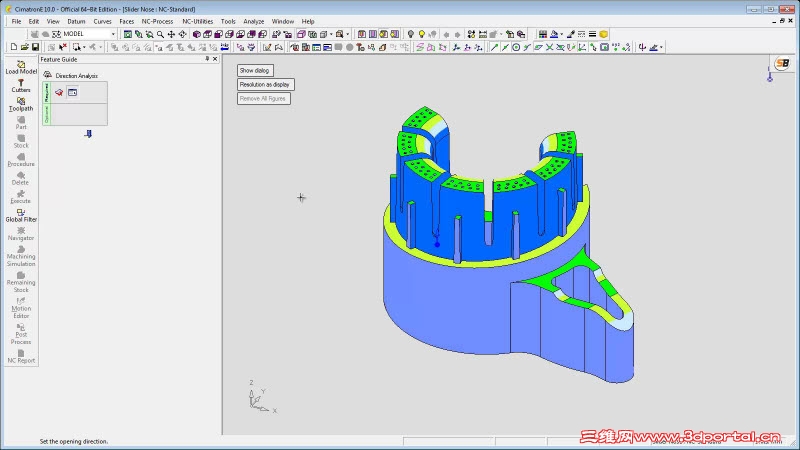Pin the Feature Guide panel

(x=207, y=59)
